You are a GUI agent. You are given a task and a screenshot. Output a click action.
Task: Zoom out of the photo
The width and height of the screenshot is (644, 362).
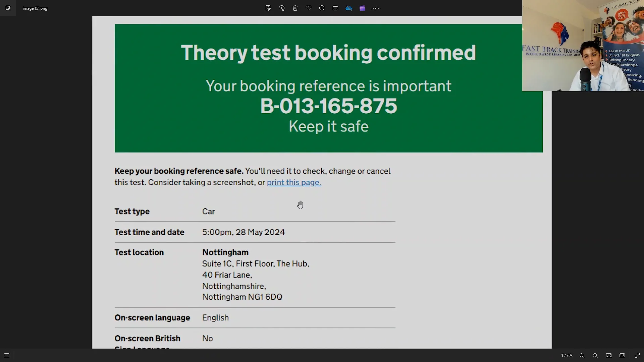coord(582,355)
